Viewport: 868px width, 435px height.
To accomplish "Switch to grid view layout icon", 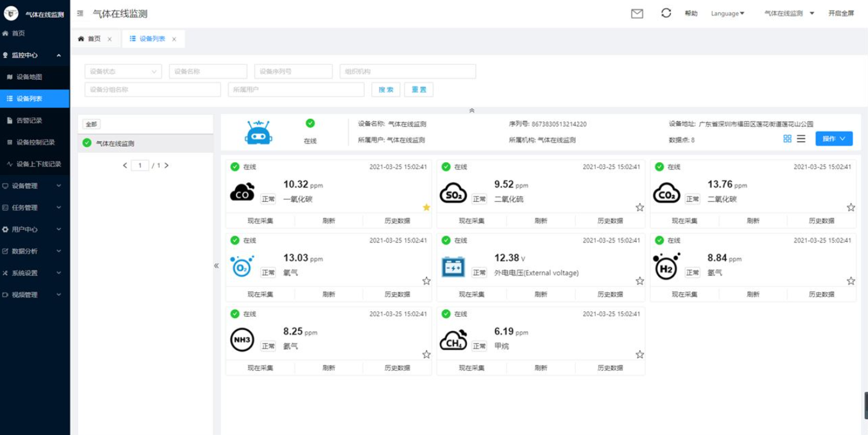I will [788, 139].
